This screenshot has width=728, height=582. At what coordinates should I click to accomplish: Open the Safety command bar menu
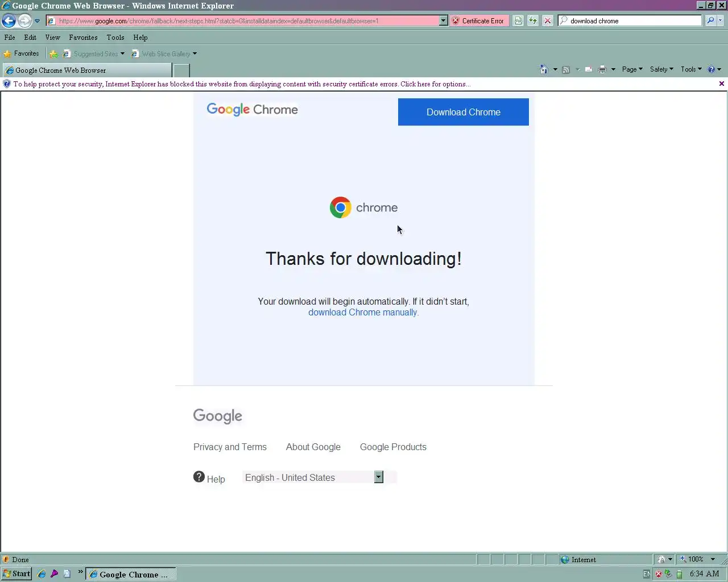pos(661,69)
